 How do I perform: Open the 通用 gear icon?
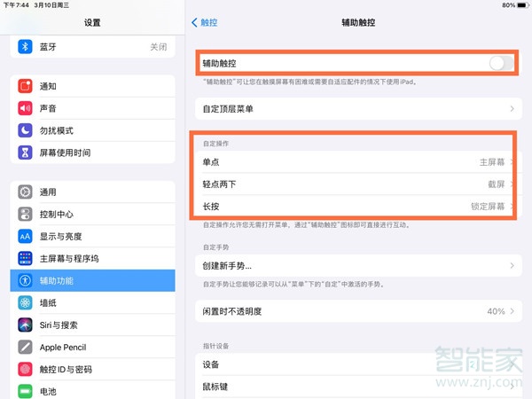(x=25, y=192)
